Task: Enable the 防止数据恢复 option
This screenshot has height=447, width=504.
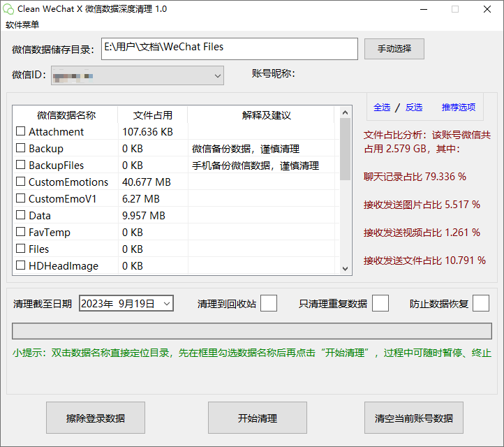Action: [x=481, y=303]
